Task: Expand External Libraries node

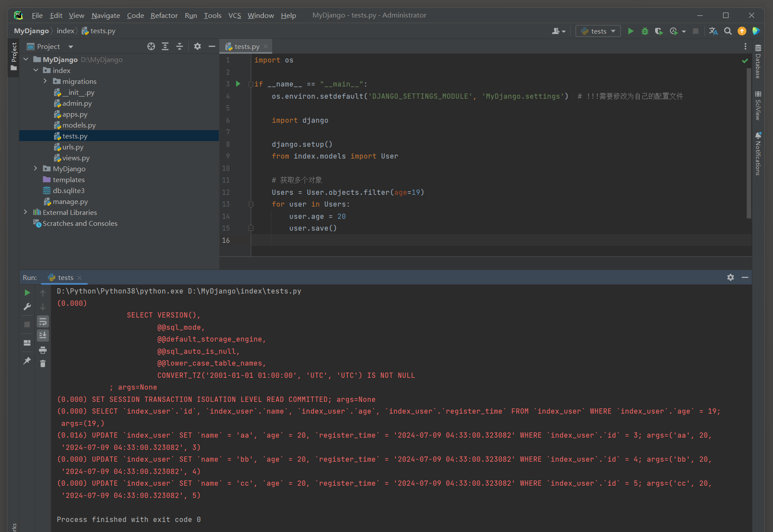Action: 25,212
